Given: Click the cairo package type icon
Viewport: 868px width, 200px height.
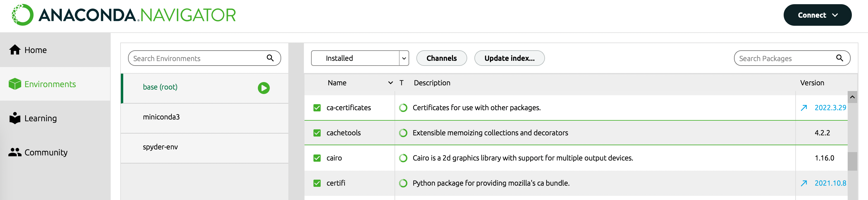Looking at the screenshot, I should tap(403, 158).
